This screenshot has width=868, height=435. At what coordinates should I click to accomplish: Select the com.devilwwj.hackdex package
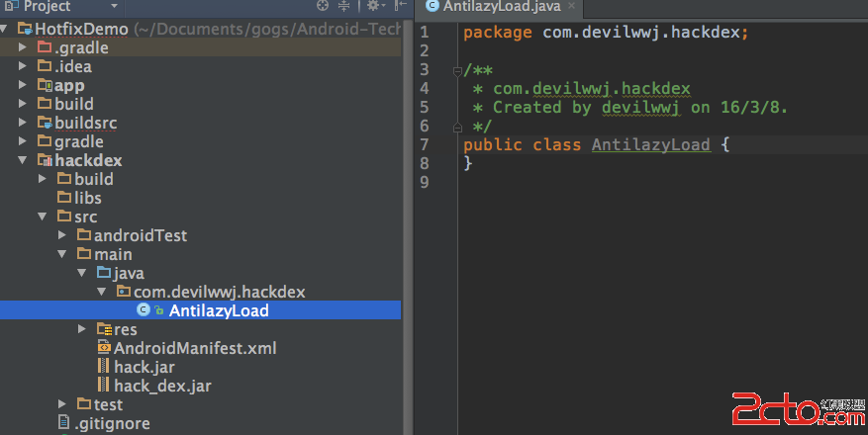[x=219, y=293]
